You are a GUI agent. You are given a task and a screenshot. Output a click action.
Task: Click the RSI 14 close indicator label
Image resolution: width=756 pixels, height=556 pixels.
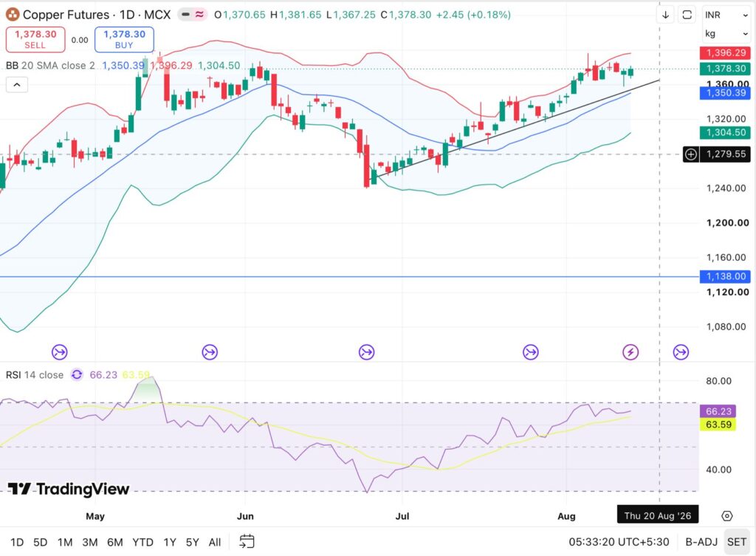35,374
